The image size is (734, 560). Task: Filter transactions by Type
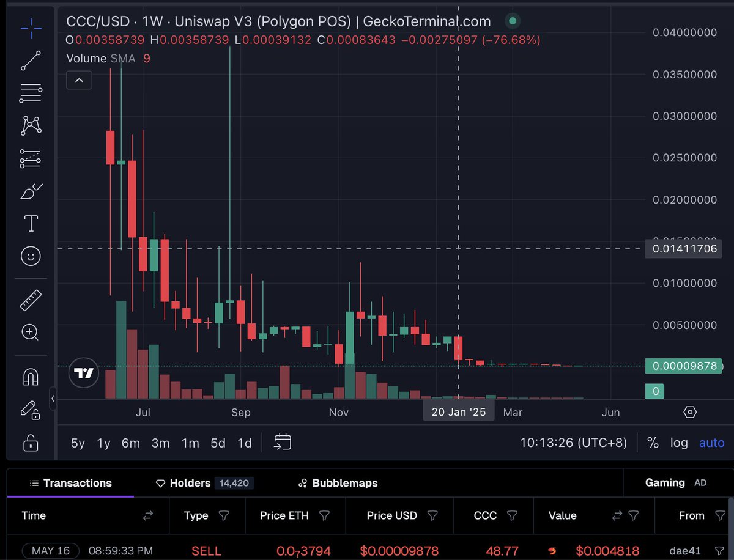point(224,516)
